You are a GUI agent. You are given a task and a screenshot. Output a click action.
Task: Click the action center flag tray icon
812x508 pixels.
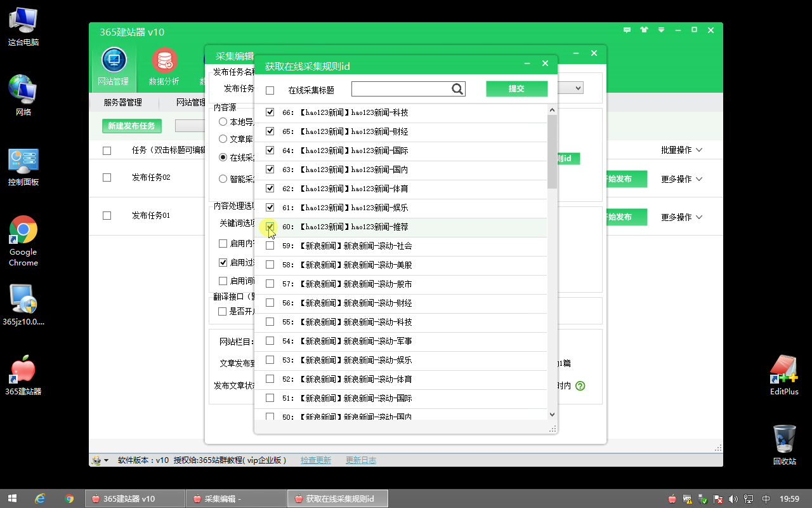[x=718, y=499]
